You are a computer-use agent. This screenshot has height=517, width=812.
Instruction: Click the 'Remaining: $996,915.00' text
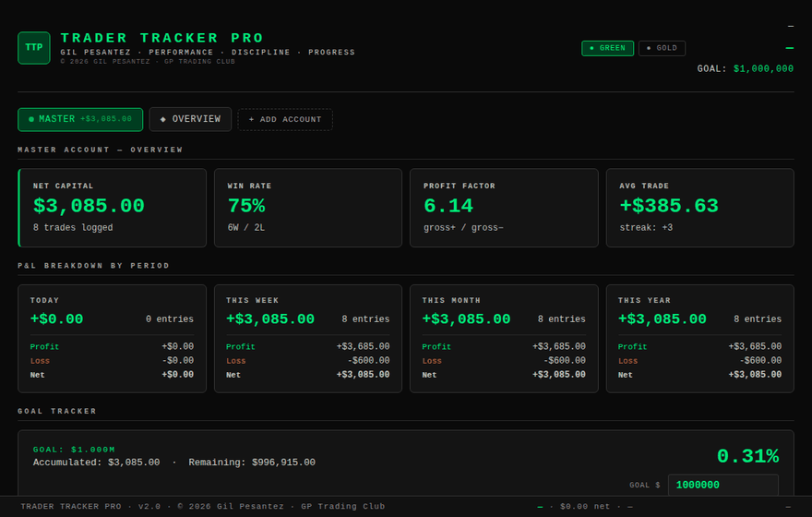pyautogui.click(x=252, y=463)
